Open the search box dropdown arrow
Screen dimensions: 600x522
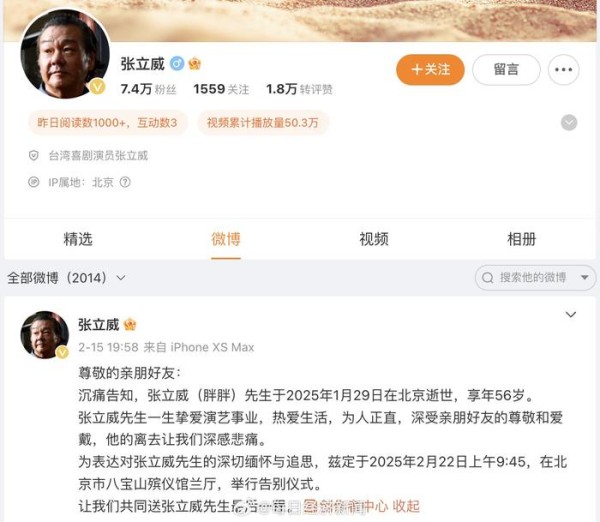(584, 277)
